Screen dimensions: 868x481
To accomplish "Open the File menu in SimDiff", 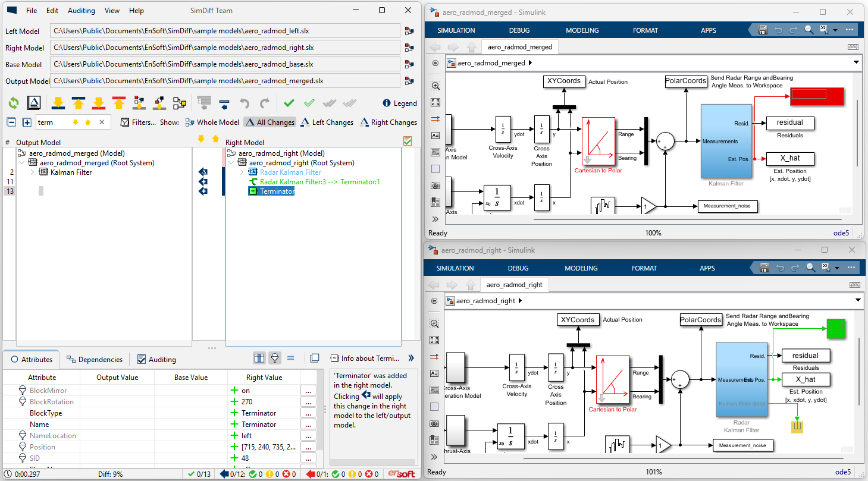I will 32,11.
